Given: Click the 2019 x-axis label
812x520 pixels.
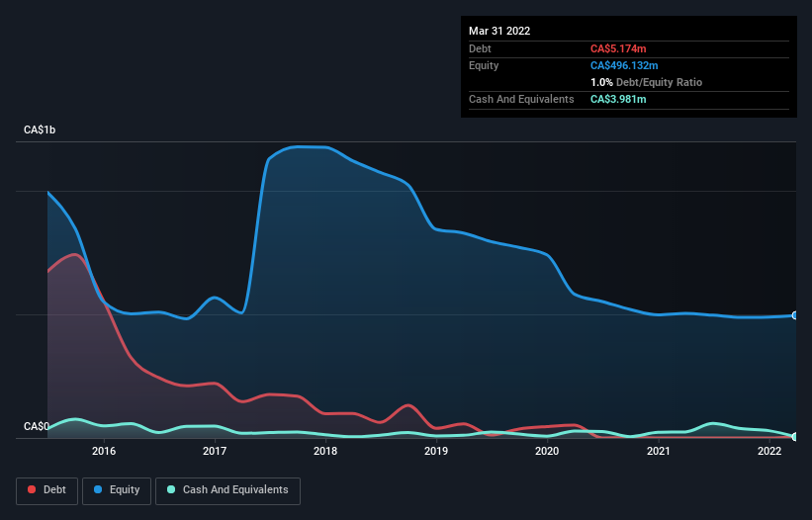Looking at the screenshot, I should [x=436, y=451].
